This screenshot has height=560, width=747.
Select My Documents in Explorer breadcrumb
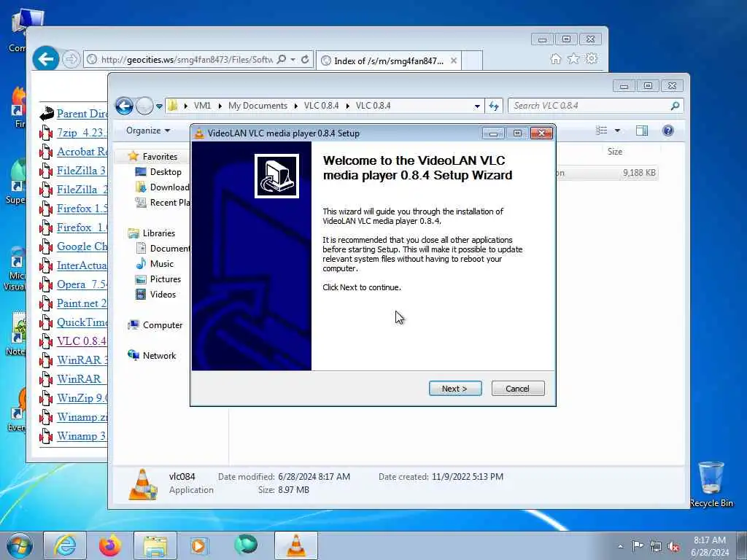coord(258,106)
